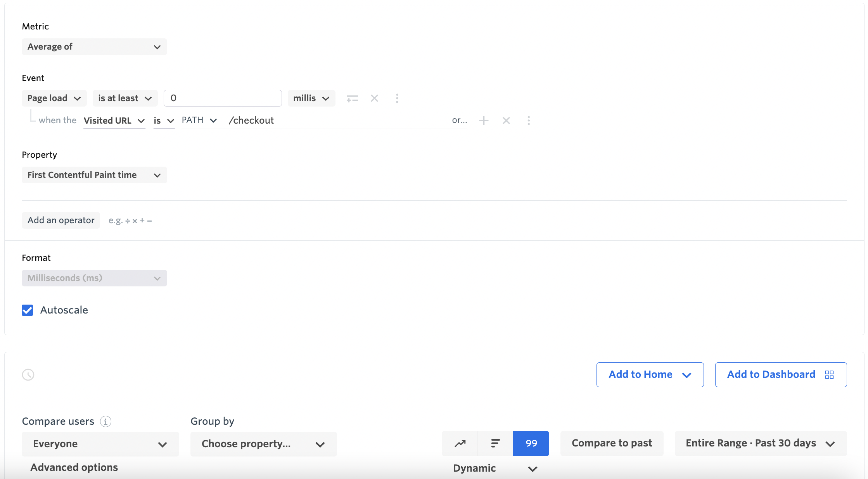This screenshot has width=868, height=479.
Task: Delete the Visited URL filter row
Action: (506, 121)
